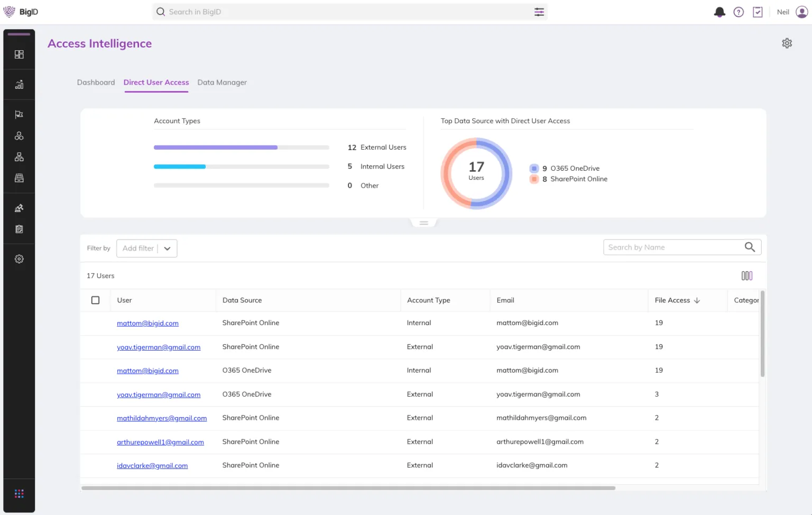812x515 pixels.
Task: Open mattom@bigid.com link in SharePoint Online row
Action: tap(147, 323)
